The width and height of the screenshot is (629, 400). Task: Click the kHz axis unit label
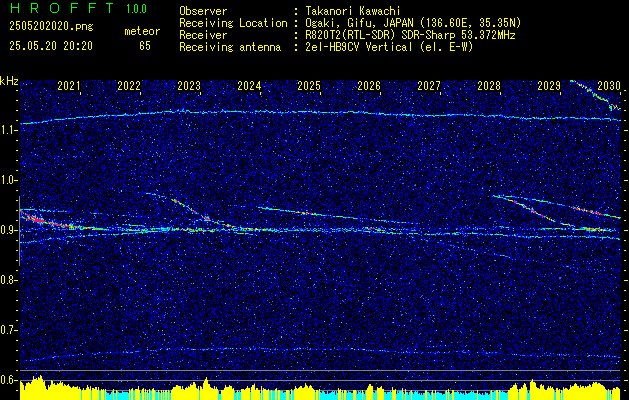(x=9, y=81)
